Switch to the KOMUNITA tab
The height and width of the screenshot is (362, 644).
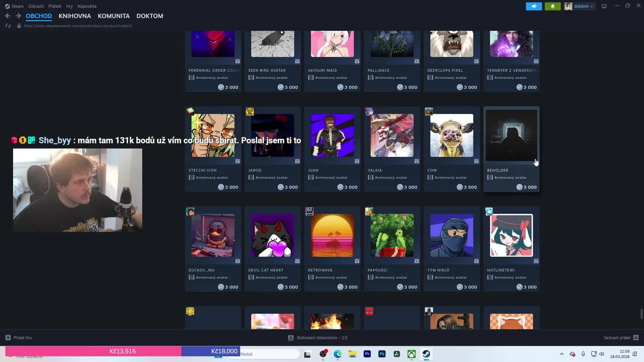(x=114, y=16)
